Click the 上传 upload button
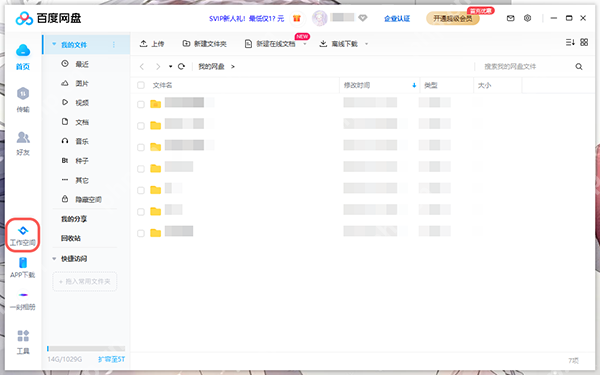The height and width of the screenshot is (375, 600). (152, 44)
